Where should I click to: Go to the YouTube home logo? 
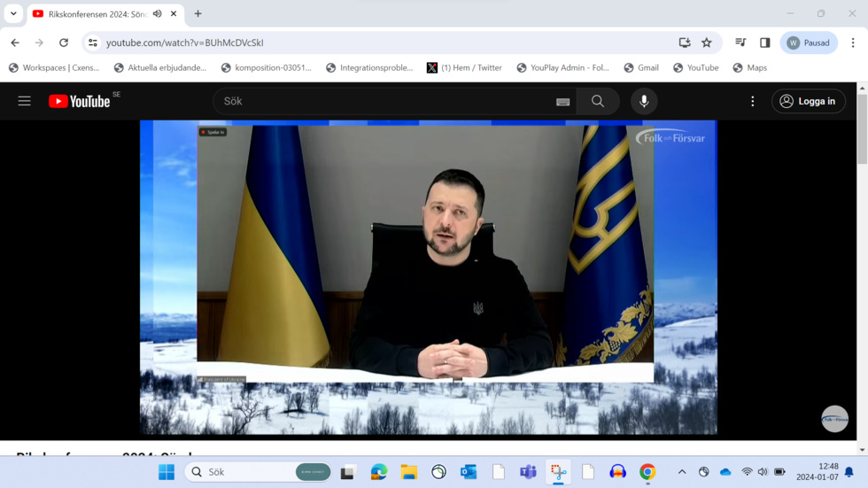pyautogui.click(x=79, y=101)
